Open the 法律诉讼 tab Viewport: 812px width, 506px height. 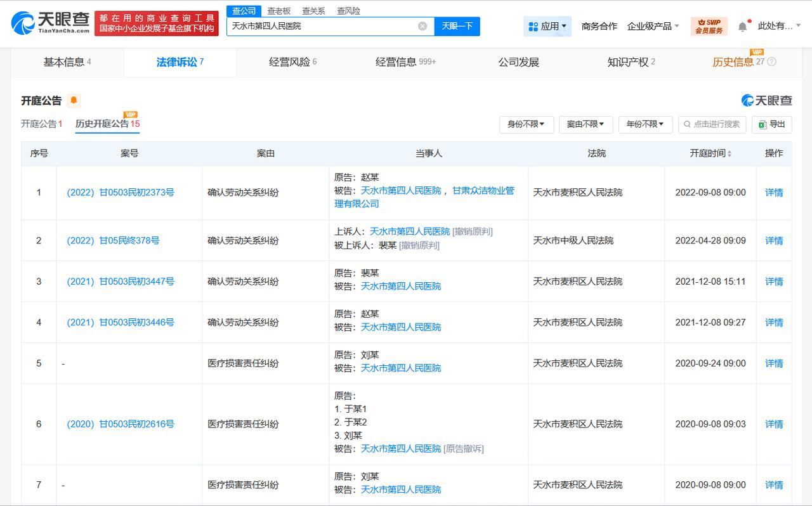coord(180,62)
